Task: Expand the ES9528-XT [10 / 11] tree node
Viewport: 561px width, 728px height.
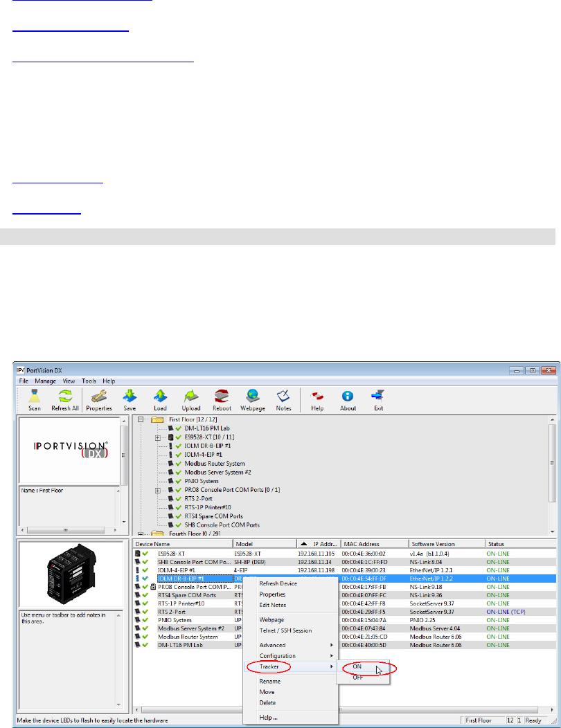Action: pyautogui.click(x=158, y=437)
